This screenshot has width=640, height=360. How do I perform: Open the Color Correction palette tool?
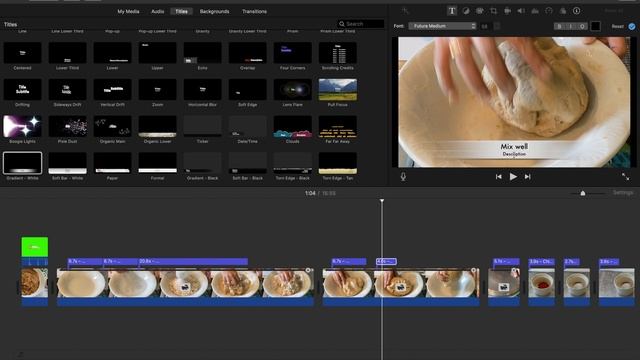(x=480, y=11)
